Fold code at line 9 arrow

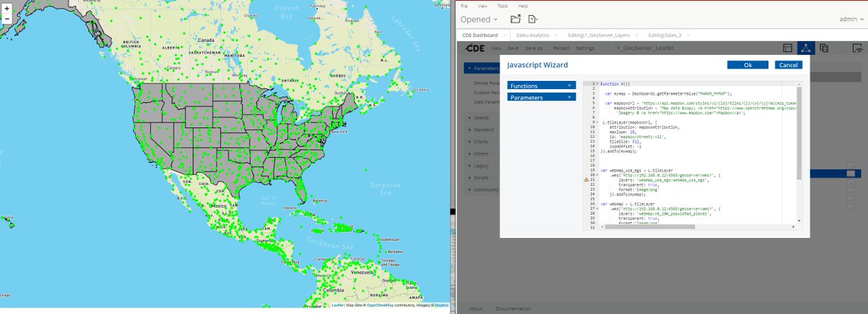coord(597,122)
